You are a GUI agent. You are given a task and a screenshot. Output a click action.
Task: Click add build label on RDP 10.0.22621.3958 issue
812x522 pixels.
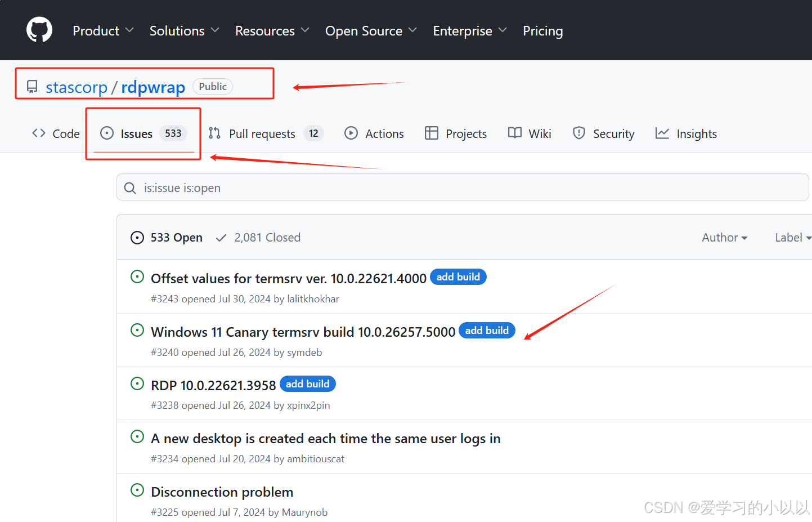(x=308, y=384)
